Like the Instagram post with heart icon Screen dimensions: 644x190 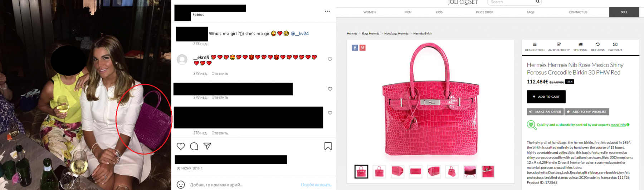point(181,146)
